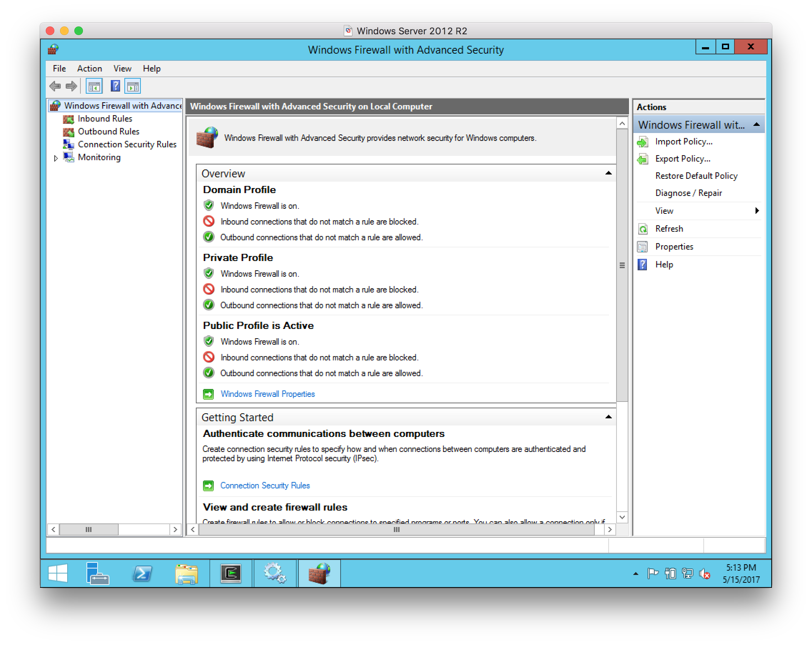The image size is (812, 645).
Task: Click the Monitoring tree icon
Action: pos(68,157)
